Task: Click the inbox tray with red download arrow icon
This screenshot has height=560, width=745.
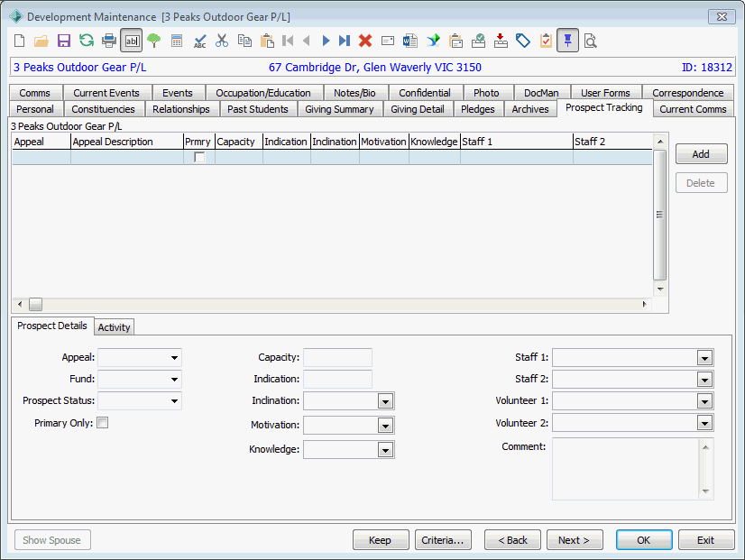Action: tap(501, 41)
